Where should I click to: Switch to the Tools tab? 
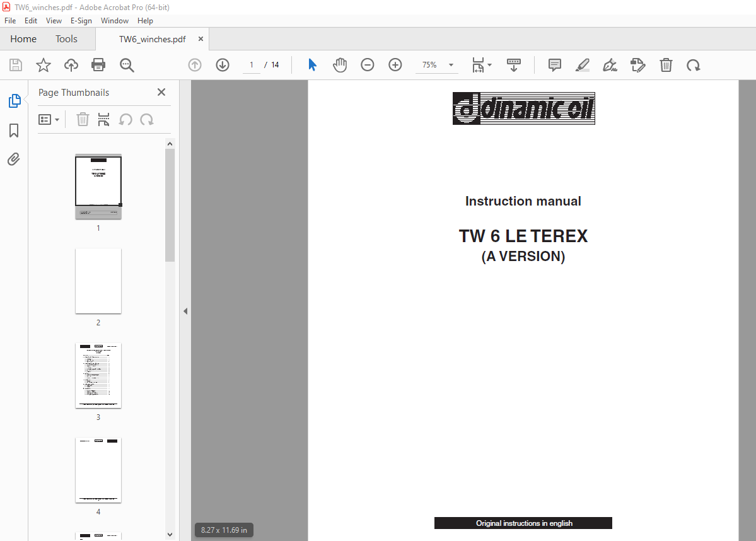[x=66, y=39]
